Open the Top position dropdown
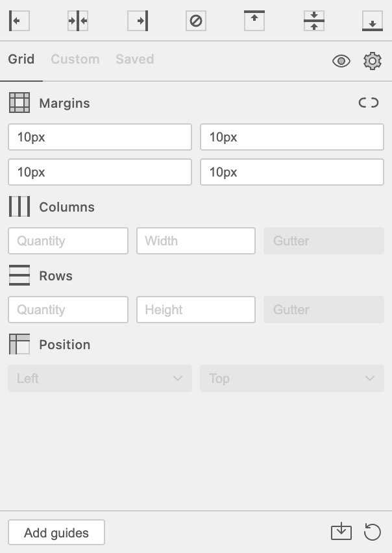Viewport: 392px width, 553px height. [x=292, y=378]
